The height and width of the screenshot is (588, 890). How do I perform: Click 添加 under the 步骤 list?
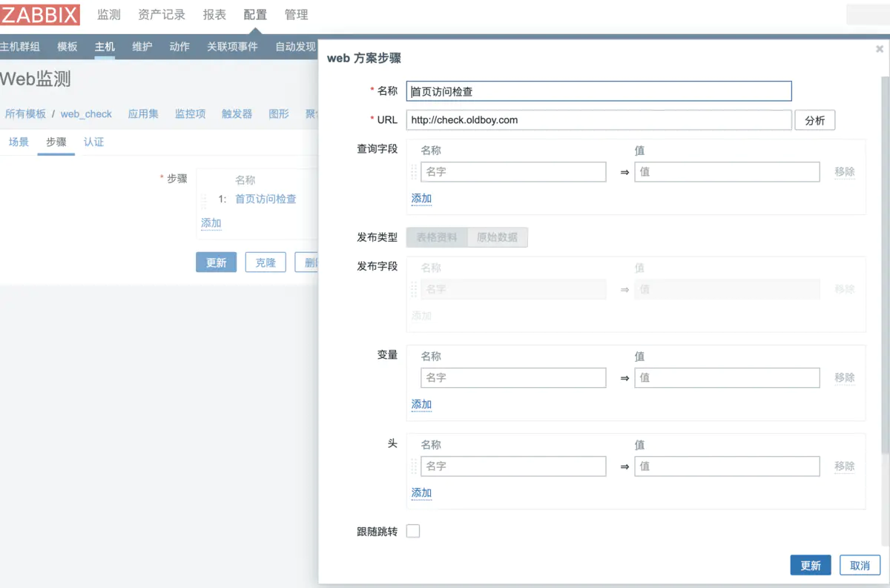click(211, 222)
